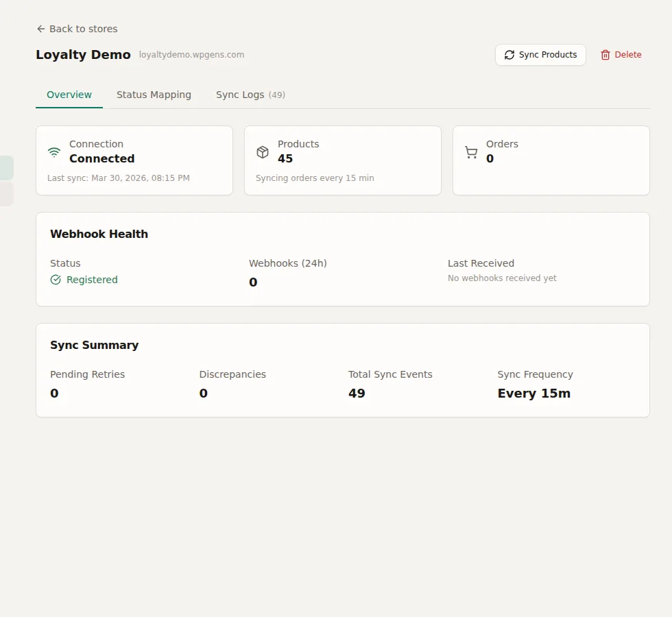Click the Sync Summary heading
This screenshot has height=617, width=672.
(95, 346)
